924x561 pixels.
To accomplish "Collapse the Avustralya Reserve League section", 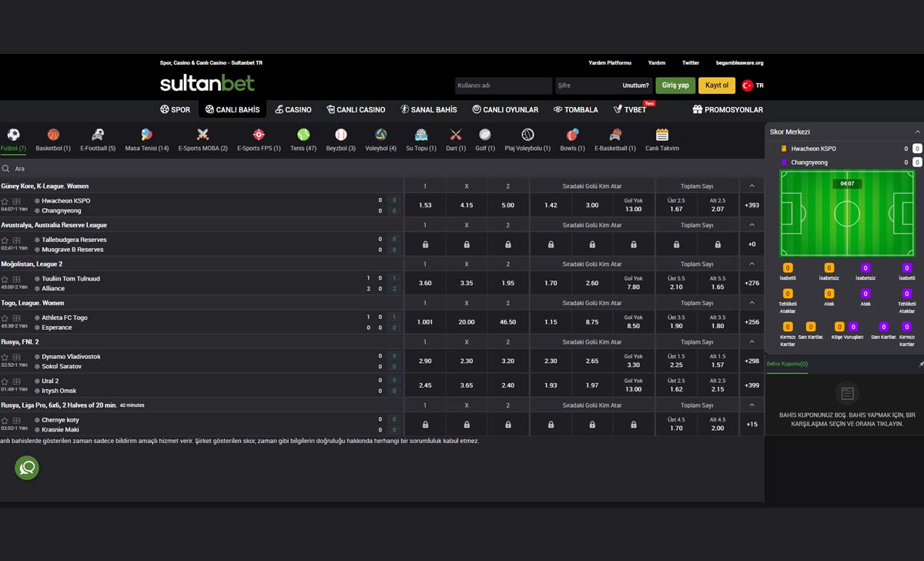I will coord(752,225).
